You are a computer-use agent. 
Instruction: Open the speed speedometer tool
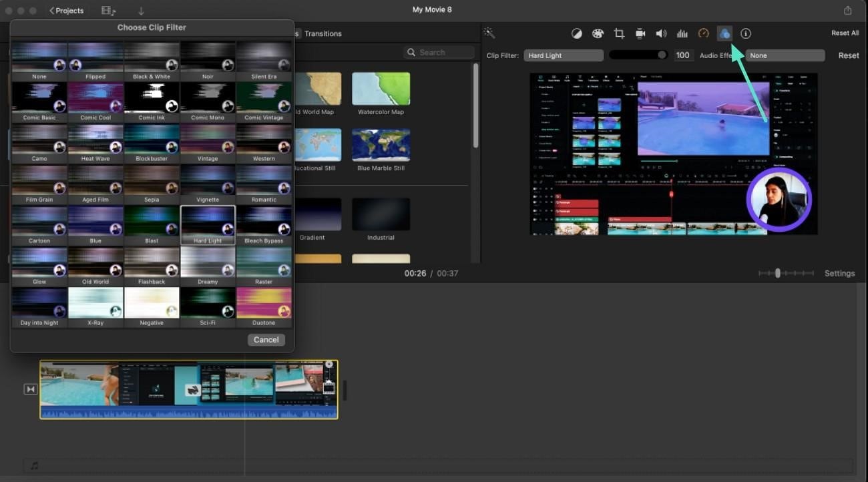(703, 33)
